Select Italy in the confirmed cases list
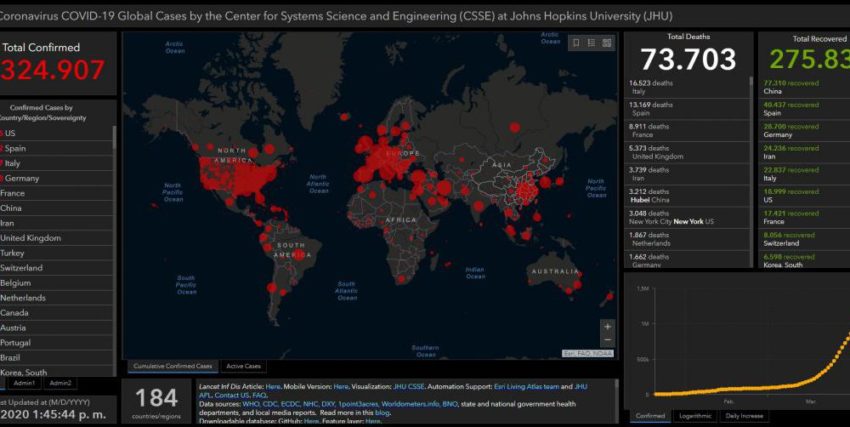This screenshot has width=850, height=427. [13, 163]
